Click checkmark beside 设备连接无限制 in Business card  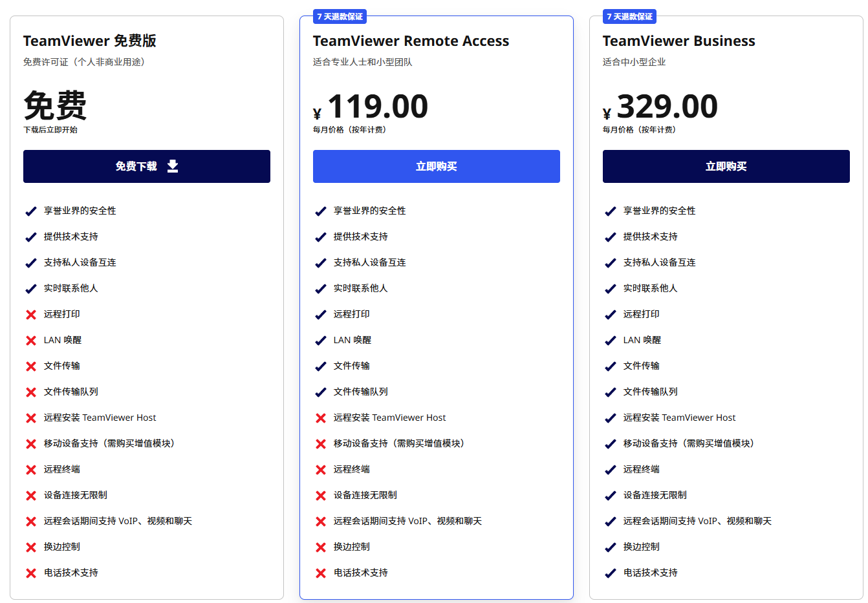pyautogui.click(x=610, y=496)
